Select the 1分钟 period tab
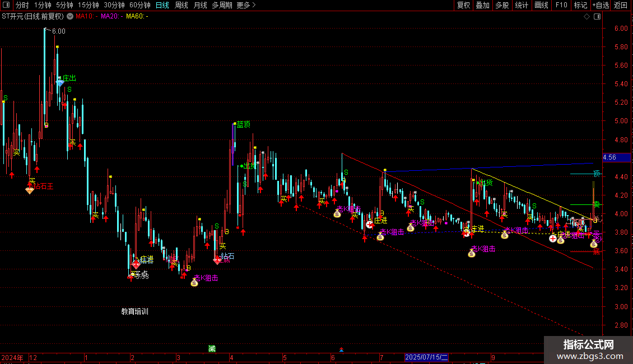 43,5
